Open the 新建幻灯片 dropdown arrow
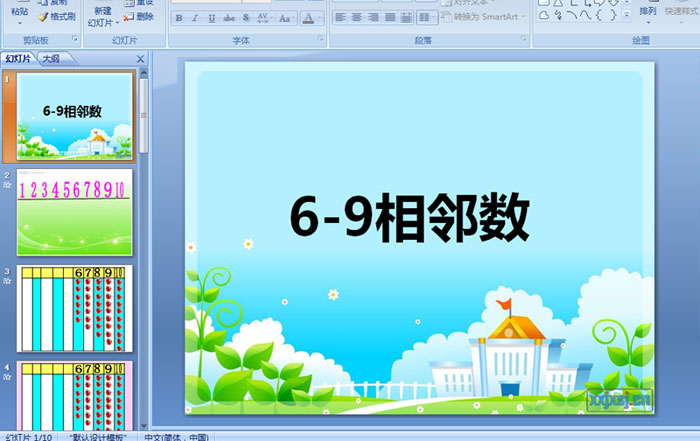The image size is (700, 441). click(x=117, y=23)
